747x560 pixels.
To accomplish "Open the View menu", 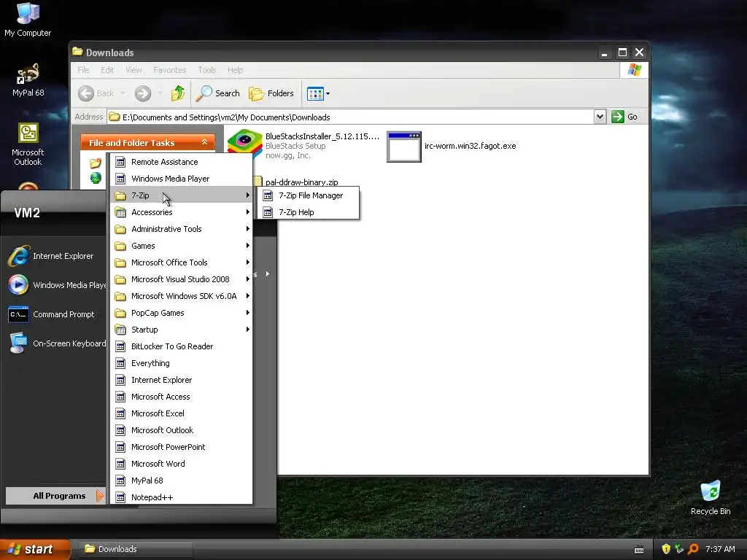I will pos(133,70).
